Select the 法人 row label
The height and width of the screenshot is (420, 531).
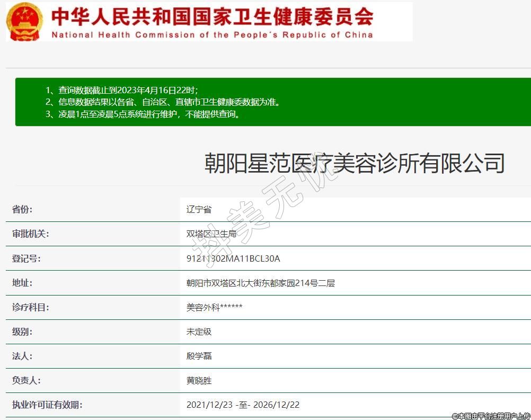(22, 356)
